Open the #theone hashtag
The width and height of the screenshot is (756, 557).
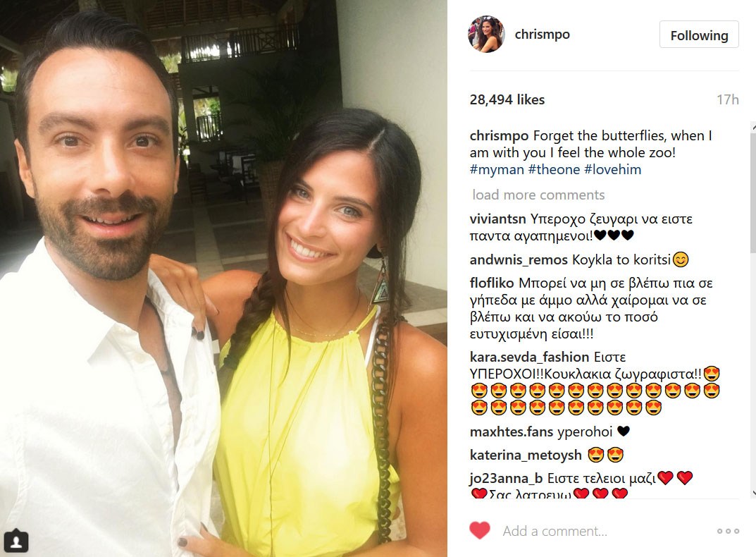tap(554, 169)
